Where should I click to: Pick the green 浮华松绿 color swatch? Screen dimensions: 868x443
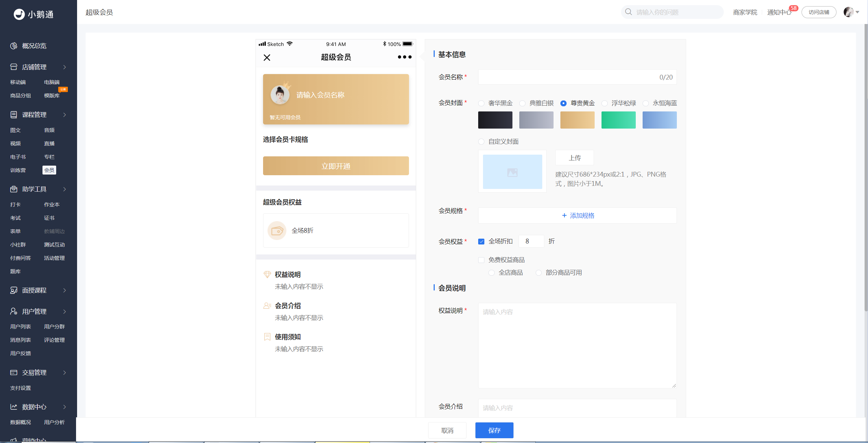point(618,120)
